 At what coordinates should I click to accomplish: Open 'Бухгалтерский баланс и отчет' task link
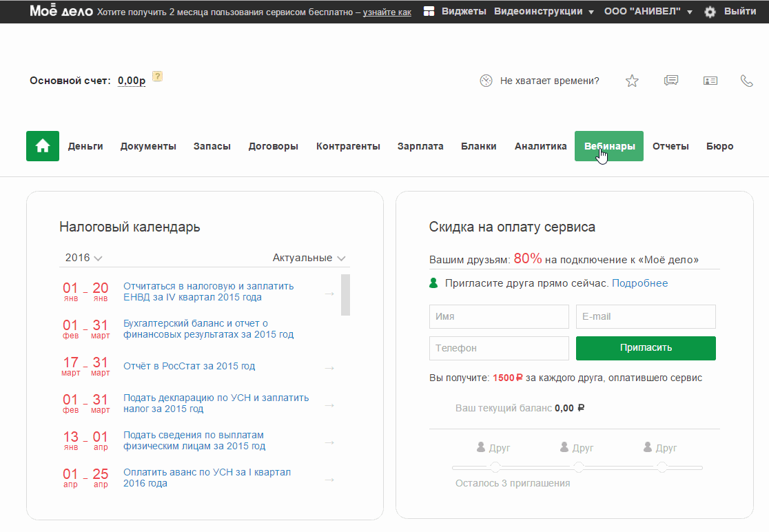[208, 329]
